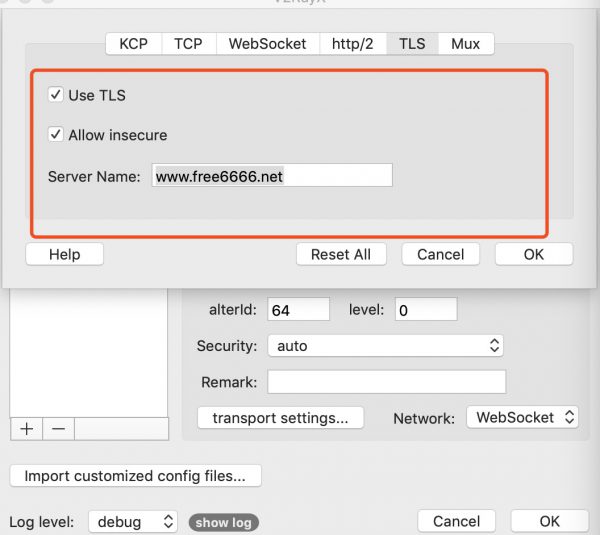Click Import customized config files button
Image resolution: width=600 pixels, height=535 pixels.
135,476
